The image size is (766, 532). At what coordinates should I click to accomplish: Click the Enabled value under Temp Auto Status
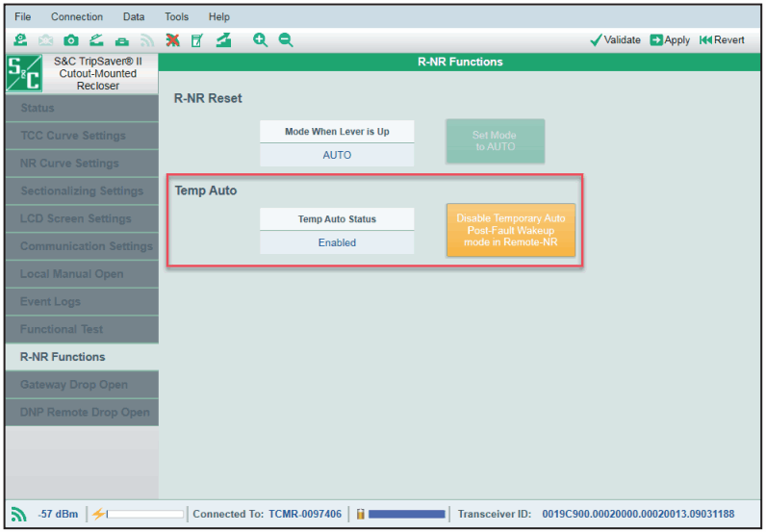(x=337, y=242)
